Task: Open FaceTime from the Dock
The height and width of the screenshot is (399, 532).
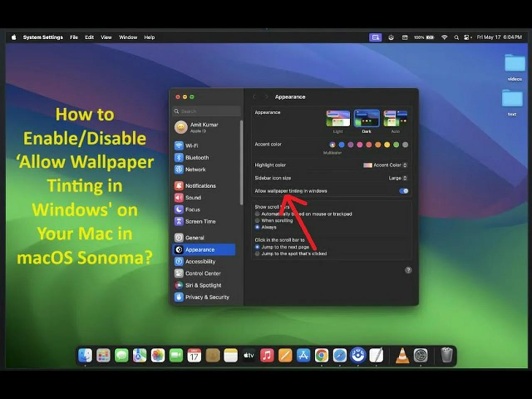Action: [176, 355]
